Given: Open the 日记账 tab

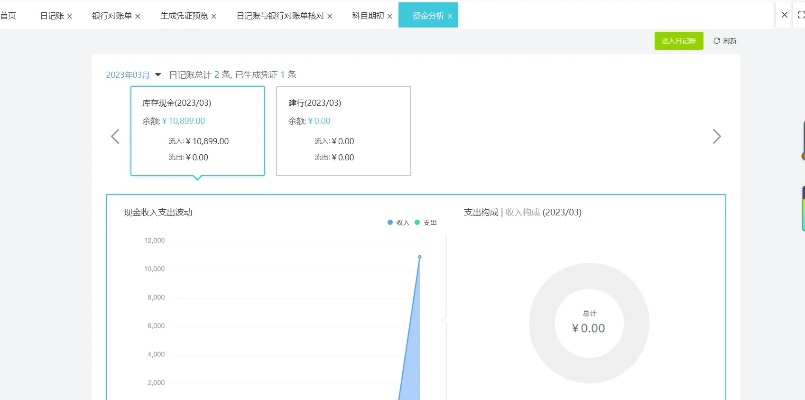Looking at the screenshot, I should point(52,16).
